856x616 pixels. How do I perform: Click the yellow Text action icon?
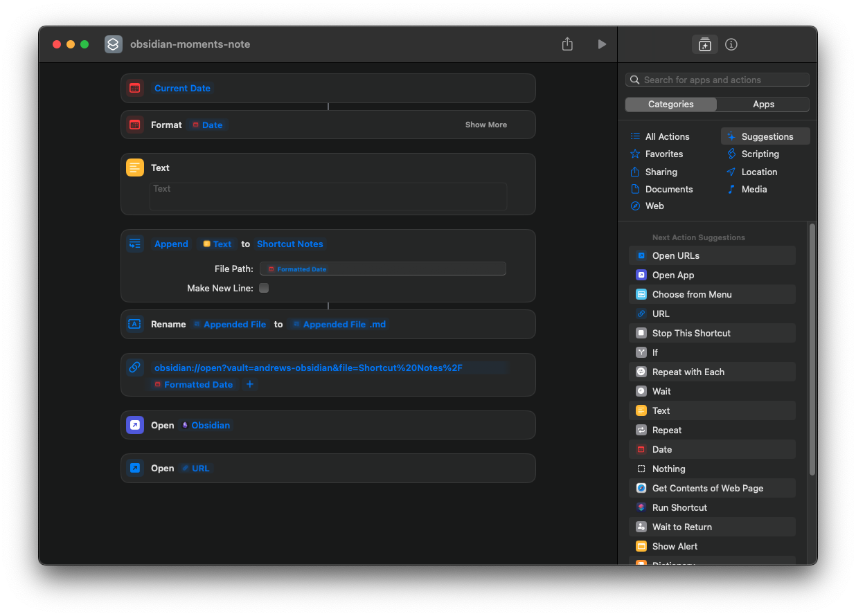click(135, 167)
